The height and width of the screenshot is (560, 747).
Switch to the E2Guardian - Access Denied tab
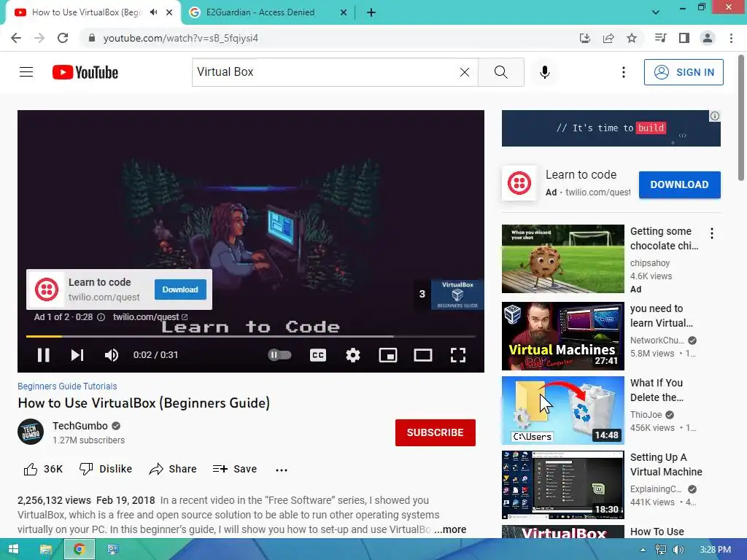pos(260,12)
